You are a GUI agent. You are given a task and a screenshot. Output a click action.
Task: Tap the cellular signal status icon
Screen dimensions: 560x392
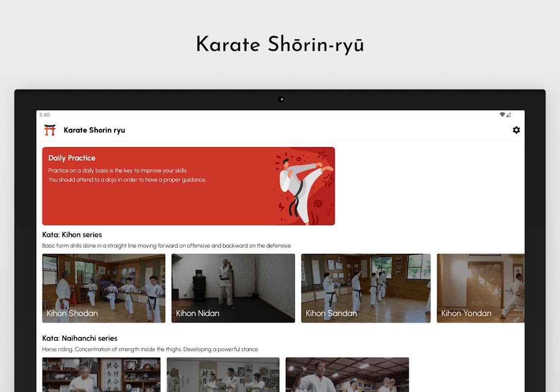click(x=508, y=115)
